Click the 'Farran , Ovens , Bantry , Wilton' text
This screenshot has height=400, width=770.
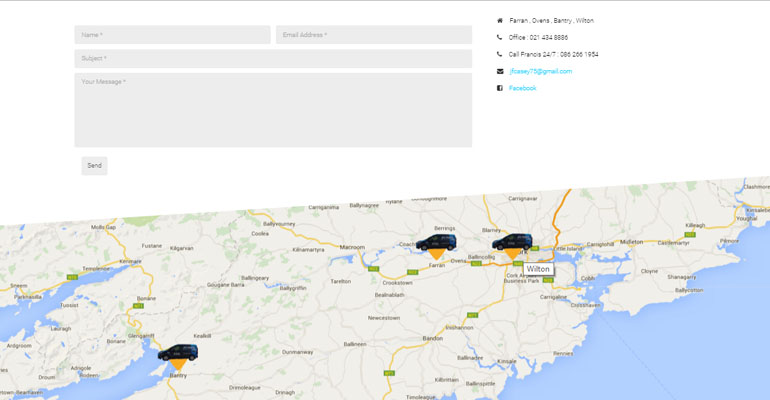click(551, 21)
